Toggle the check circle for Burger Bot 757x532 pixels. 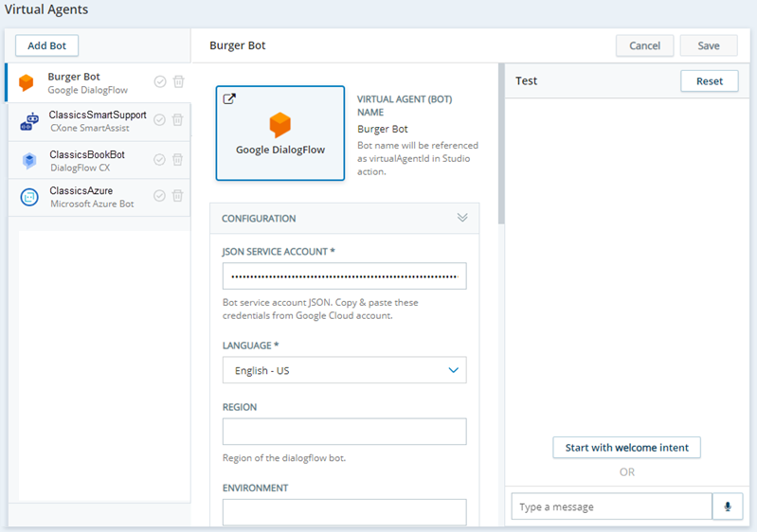coord(160,81)
